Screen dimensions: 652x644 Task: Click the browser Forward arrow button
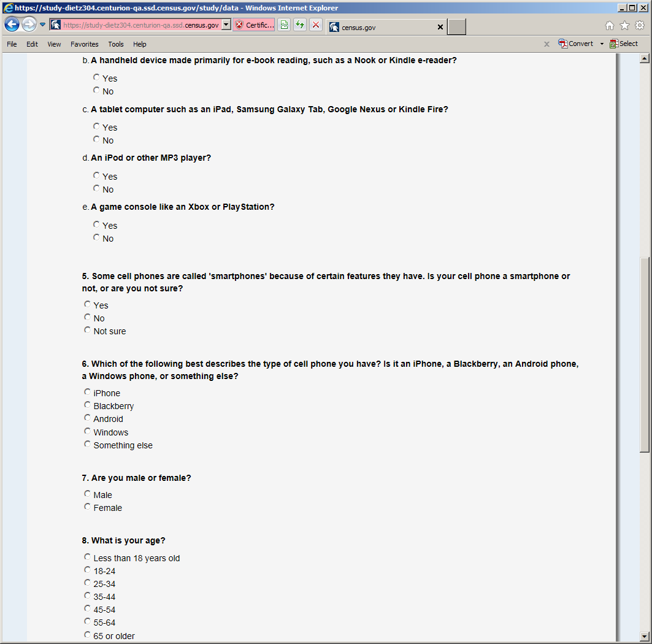tap(29, 25)
